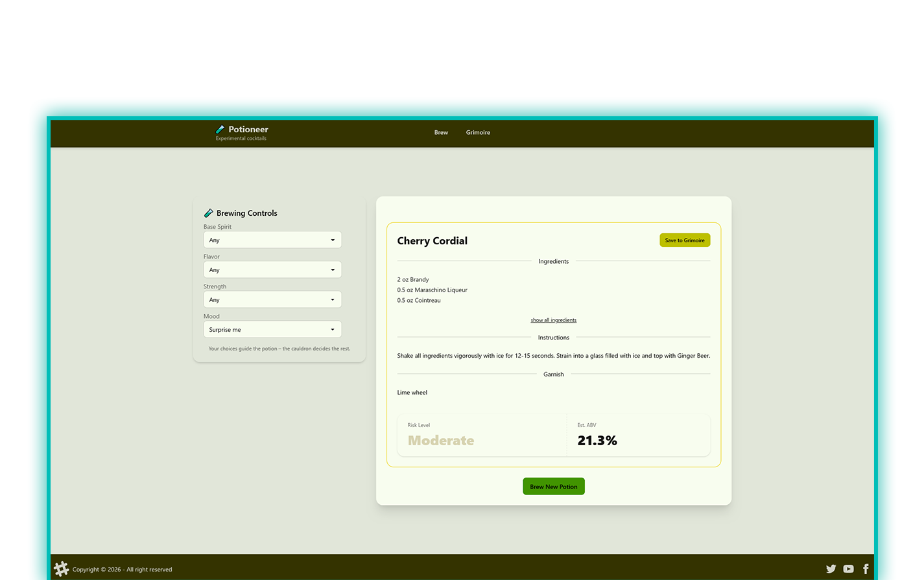Open the YouTube link in footer

[x=848, y=569]
